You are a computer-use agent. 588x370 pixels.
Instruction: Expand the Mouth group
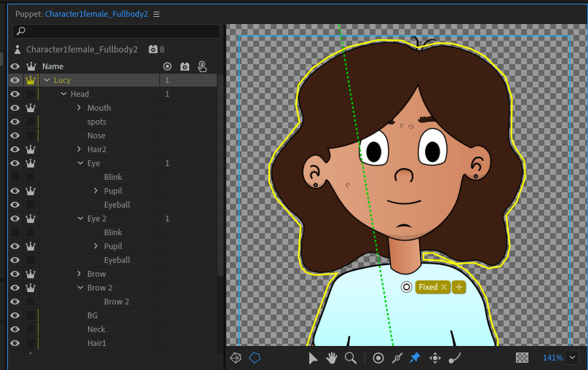(x=79, y=108)
